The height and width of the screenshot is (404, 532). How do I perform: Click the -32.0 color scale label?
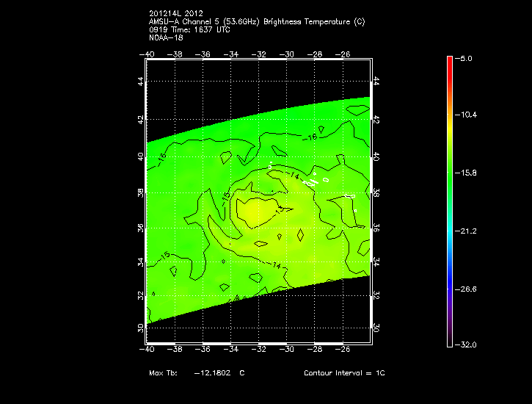pyautogui.click(x=467, y=345)
